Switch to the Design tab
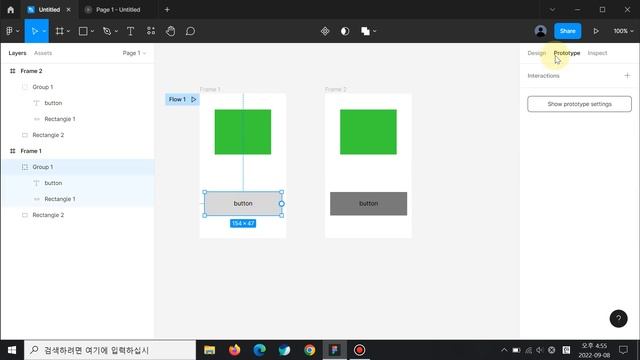The image size is (640, 360). [536, 53]
